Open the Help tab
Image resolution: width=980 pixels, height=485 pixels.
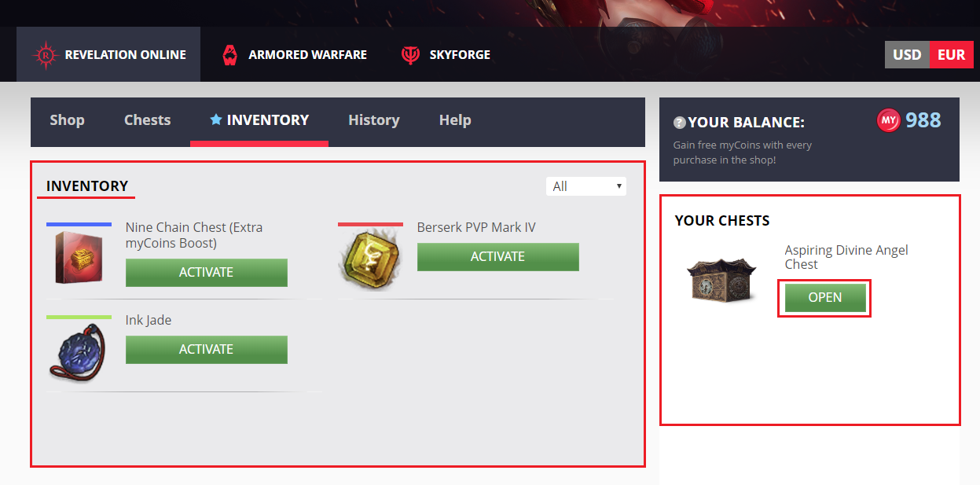click(x=455, y=120)
